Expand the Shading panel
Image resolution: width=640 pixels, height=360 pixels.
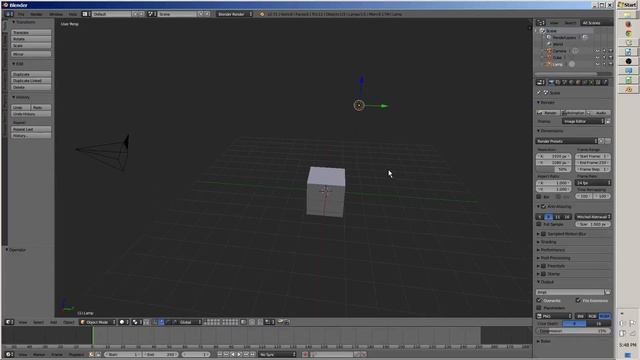(548, 242)
